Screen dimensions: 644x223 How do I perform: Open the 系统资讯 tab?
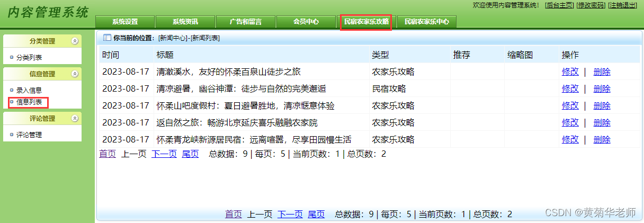185,22
